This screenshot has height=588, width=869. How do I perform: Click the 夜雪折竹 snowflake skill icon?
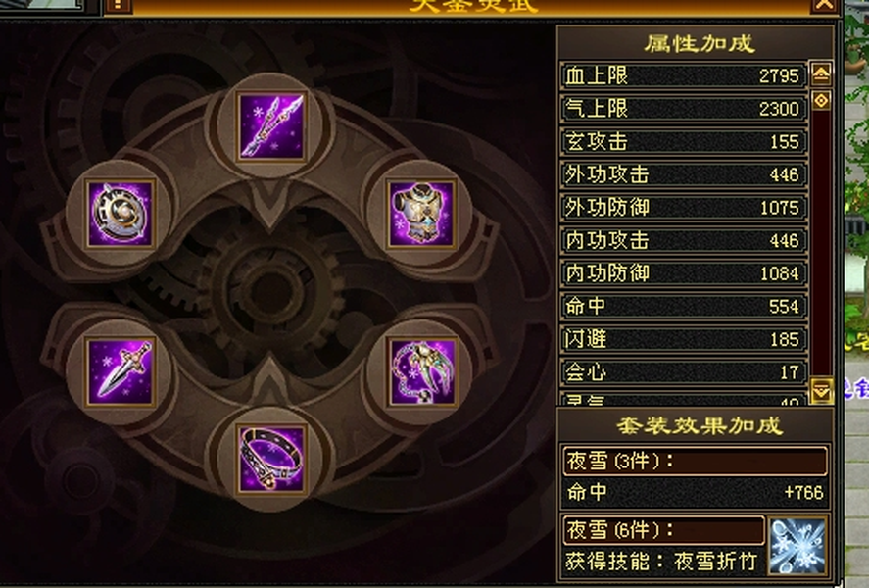(797, 547)
